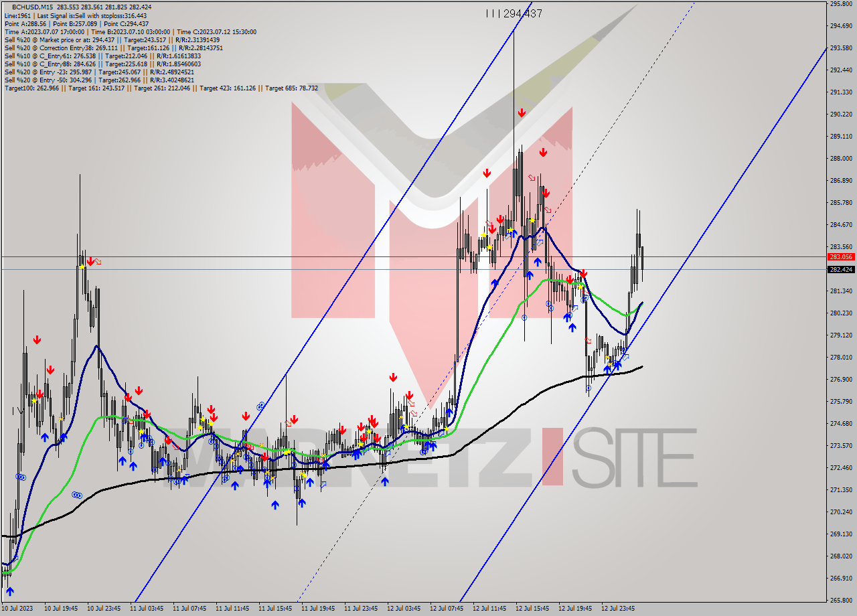Click the 284.670 price axis label

point(840,224)
